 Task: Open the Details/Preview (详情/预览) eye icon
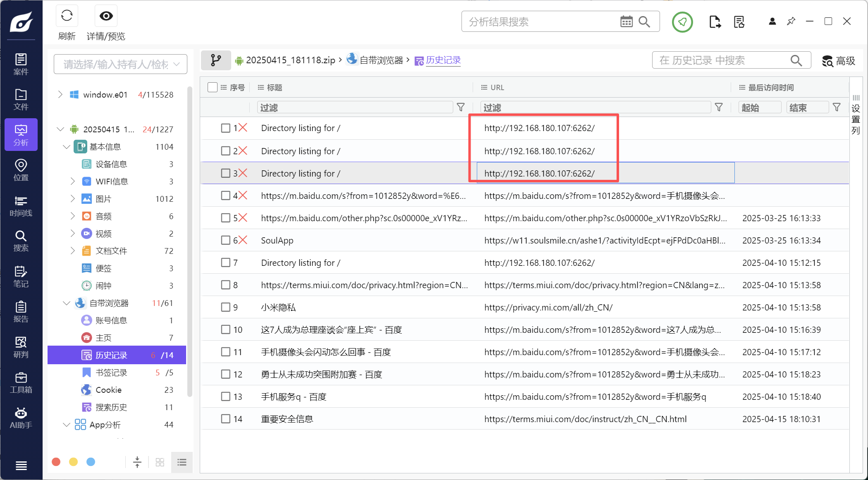tap(106, 17)
